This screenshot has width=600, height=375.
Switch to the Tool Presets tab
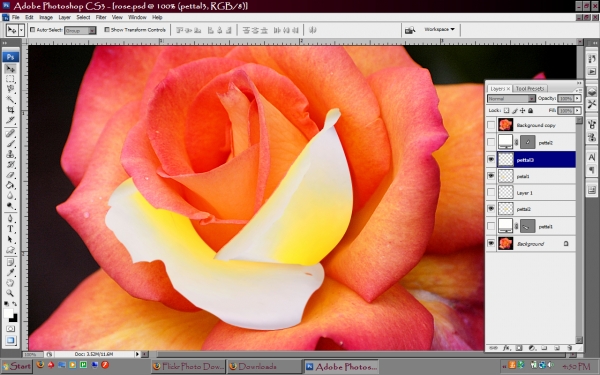tap(530, 88)
